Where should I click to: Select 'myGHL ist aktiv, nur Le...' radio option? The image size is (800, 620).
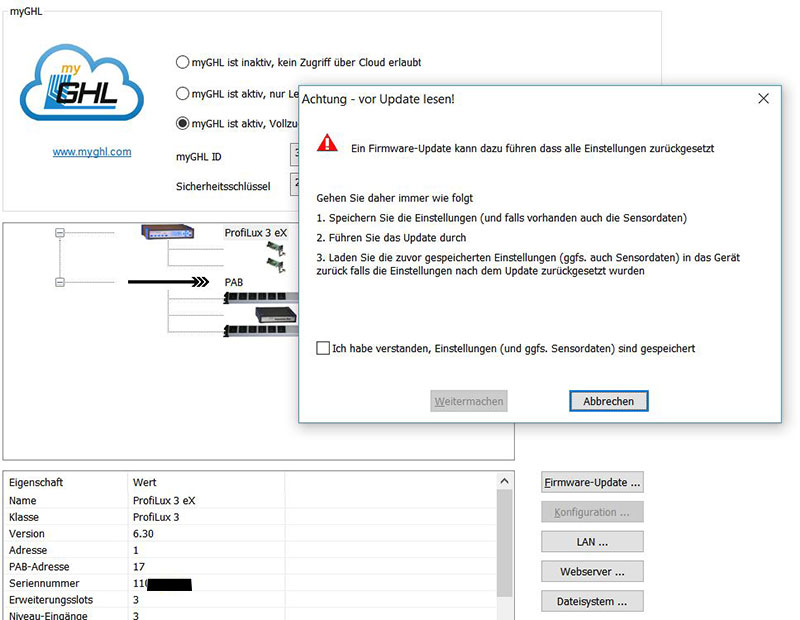[x=182, y=94]
